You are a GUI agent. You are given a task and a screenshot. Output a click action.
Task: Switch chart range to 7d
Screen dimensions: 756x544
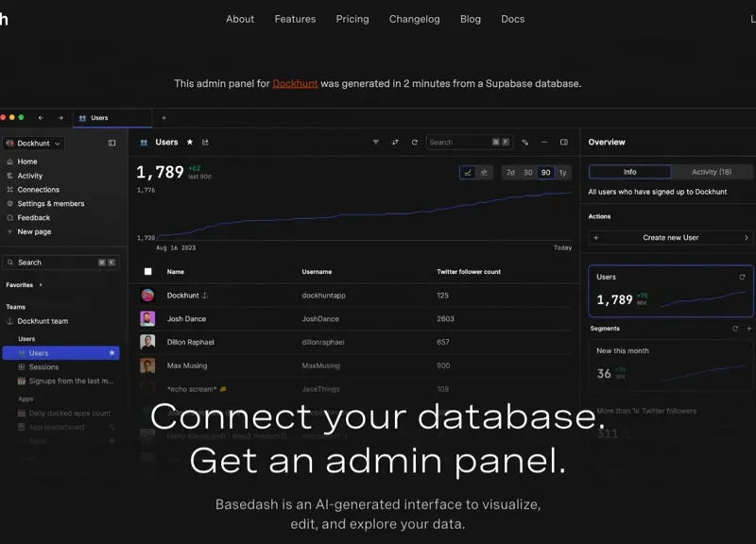pos(510,173)
